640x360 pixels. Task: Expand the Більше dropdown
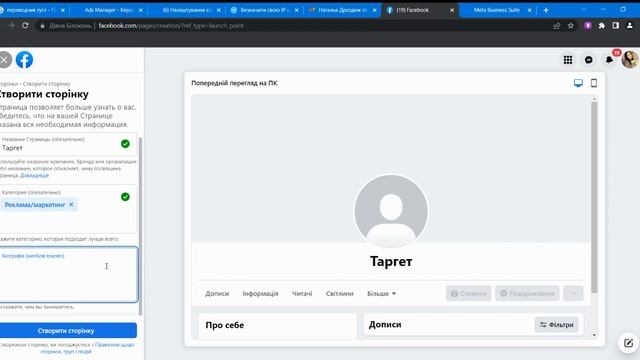click(381, 293)
